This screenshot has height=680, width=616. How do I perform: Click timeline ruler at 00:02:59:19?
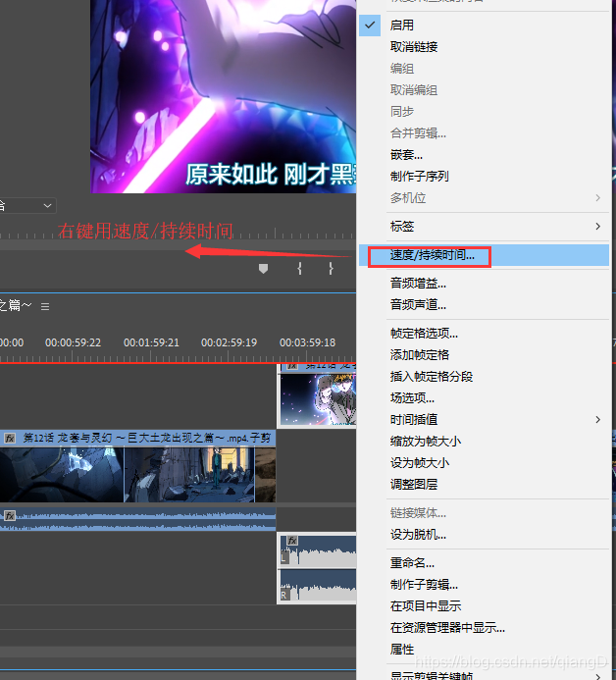tap(229, 343)
